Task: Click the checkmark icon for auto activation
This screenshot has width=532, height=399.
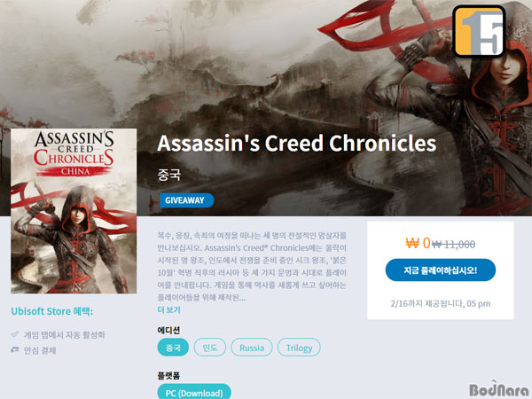Action: (x=14, y=334)
